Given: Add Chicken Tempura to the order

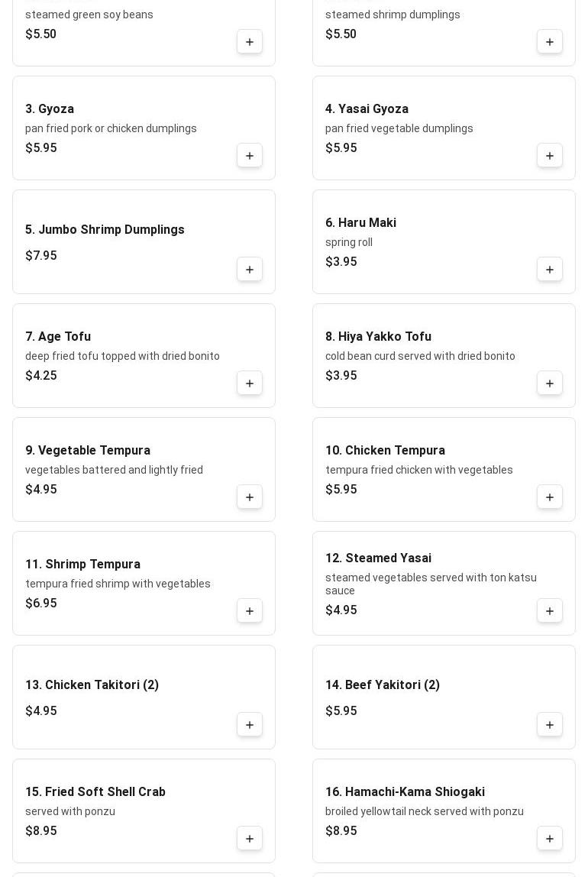Looking at the screenshot, I should click(550, 497).
